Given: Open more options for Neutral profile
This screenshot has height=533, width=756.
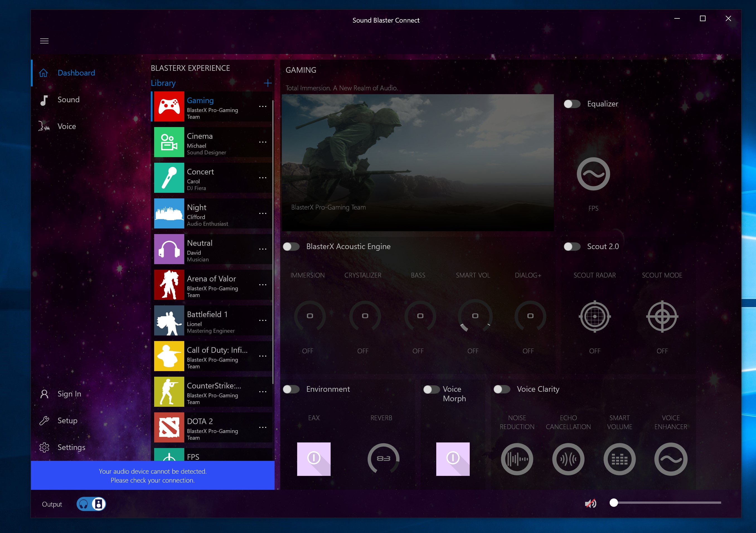Looking at the screenshot, I should point(263,249).
